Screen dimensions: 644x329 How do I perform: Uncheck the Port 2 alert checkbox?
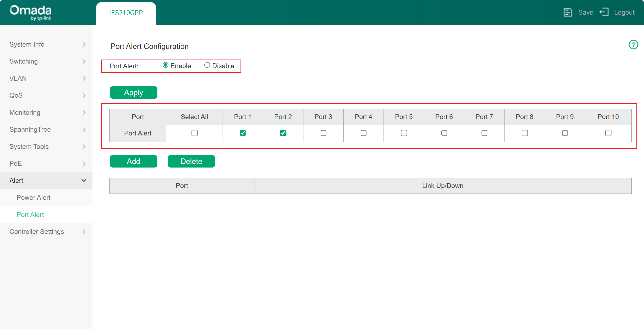[283, 133]
